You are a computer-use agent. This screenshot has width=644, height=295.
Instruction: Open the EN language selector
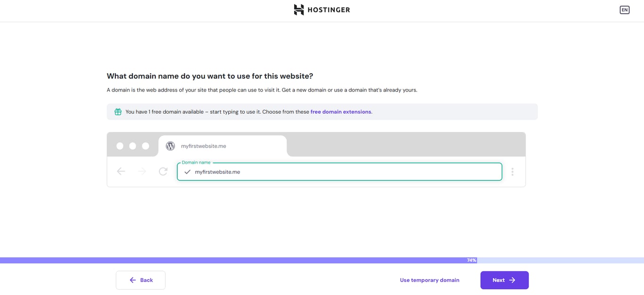pos(624,9)
